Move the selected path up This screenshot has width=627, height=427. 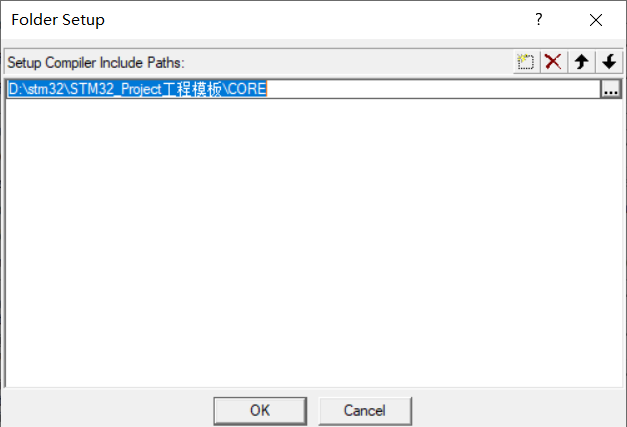click(x=581, y=62)
